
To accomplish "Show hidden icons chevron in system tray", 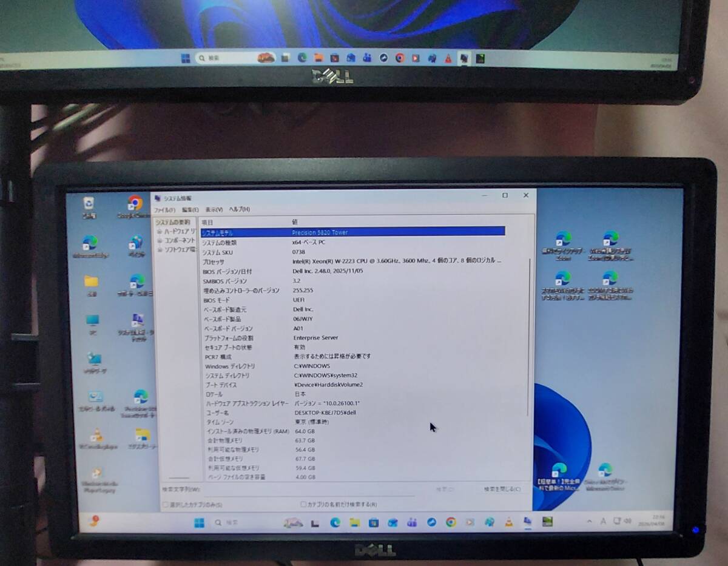I will 589,521.
